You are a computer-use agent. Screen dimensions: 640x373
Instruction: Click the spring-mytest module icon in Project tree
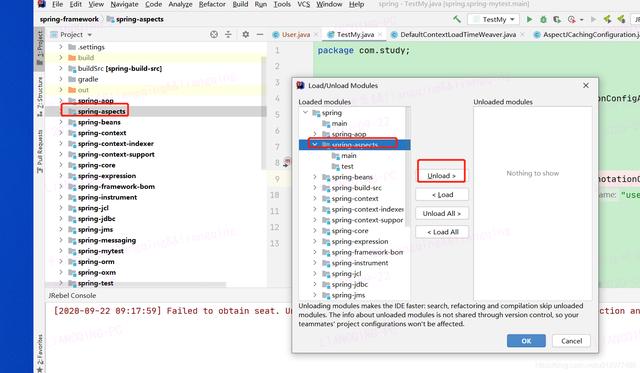click(x=72, y=251)
